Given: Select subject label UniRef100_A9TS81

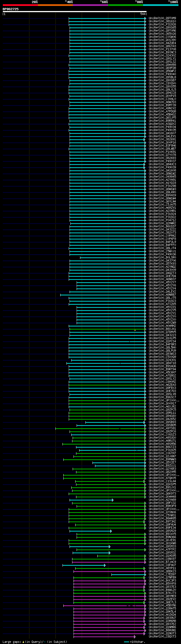Looking at the screenshot, I should point(162,428).
